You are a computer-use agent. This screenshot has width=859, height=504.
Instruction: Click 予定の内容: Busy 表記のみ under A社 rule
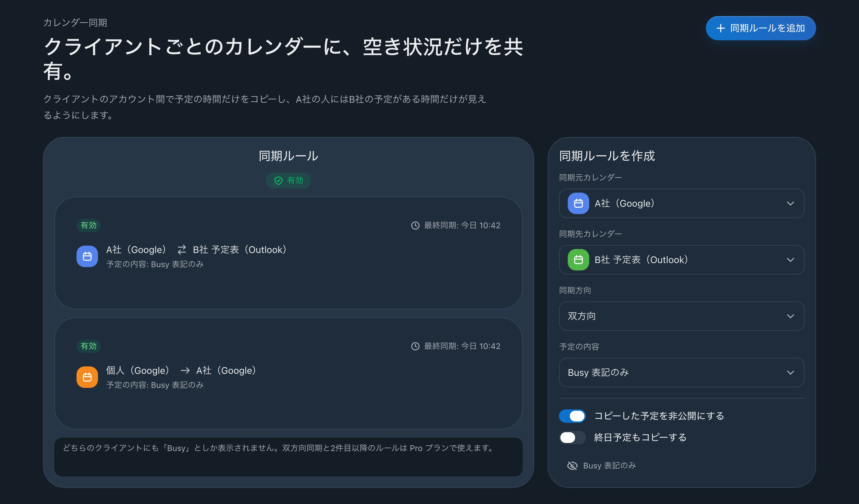click(155, 264)
